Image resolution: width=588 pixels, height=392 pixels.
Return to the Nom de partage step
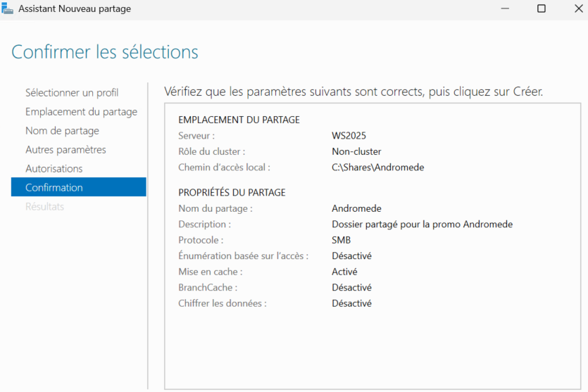click(x=62, y=130)
